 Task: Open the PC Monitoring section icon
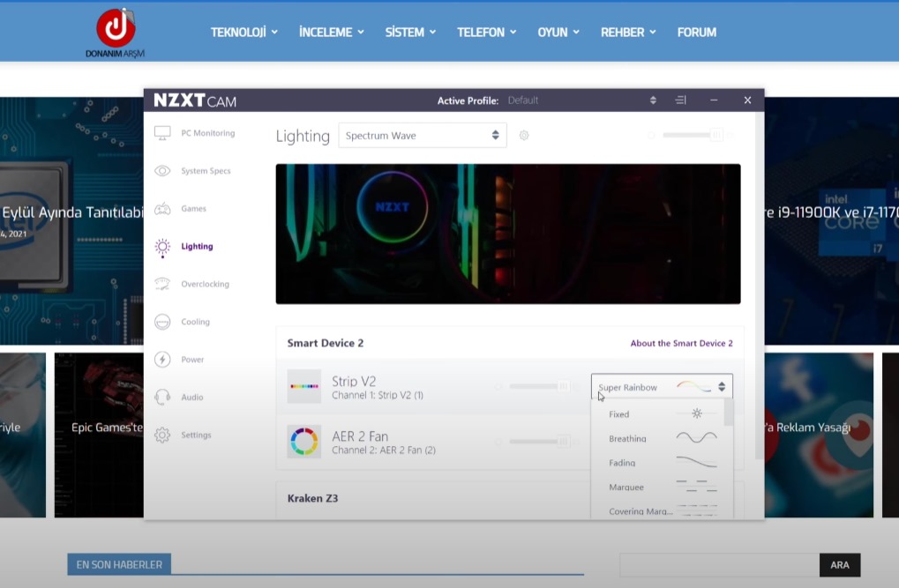tap(162, 133)
